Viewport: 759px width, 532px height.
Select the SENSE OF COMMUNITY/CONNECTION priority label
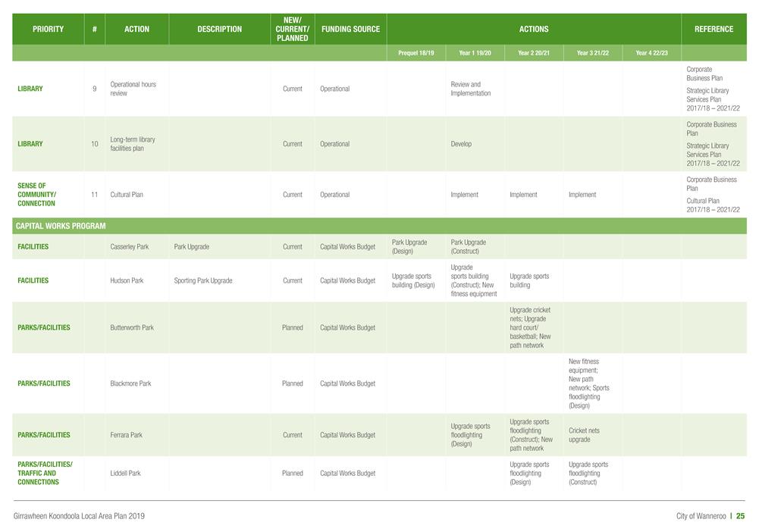[x=36, y=195]
